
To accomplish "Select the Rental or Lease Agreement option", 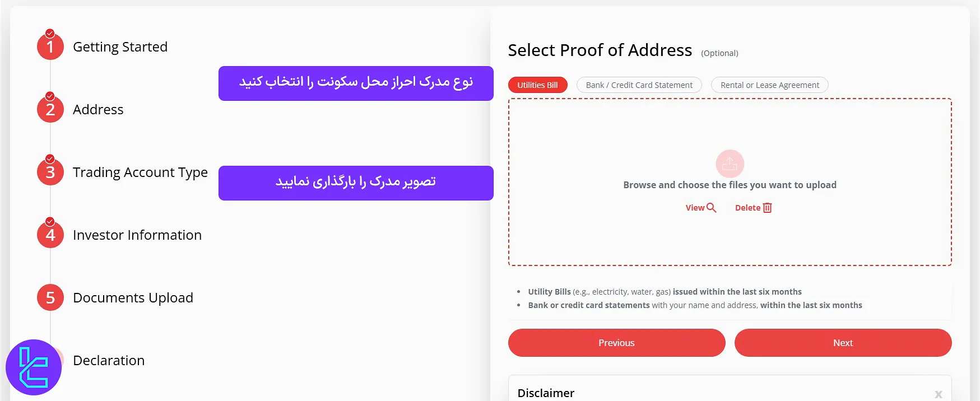I will coord(769,85).
